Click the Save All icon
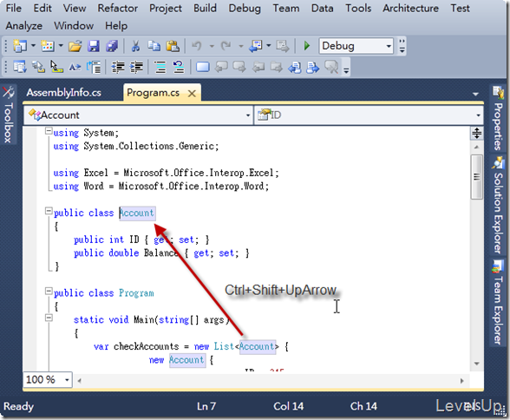Image resolution: width=510 pixels, height=420 pixels. pyautogui.click(x=112, y=46)
